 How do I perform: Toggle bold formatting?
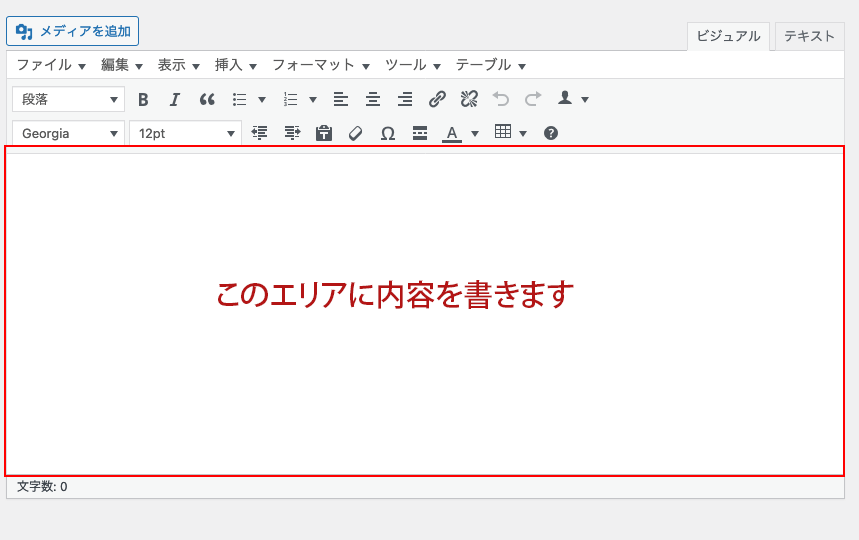143,99
